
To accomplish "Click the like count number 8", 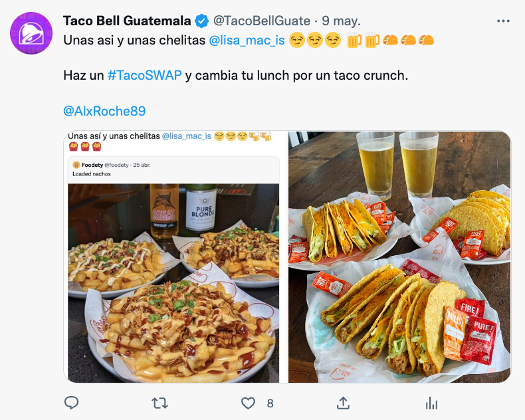I will pos(270,403).
